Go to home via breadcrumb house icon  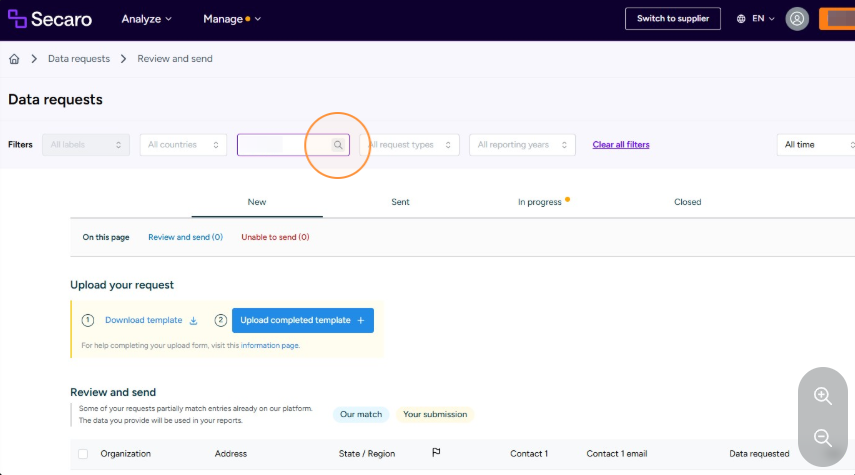coord(14,59)
